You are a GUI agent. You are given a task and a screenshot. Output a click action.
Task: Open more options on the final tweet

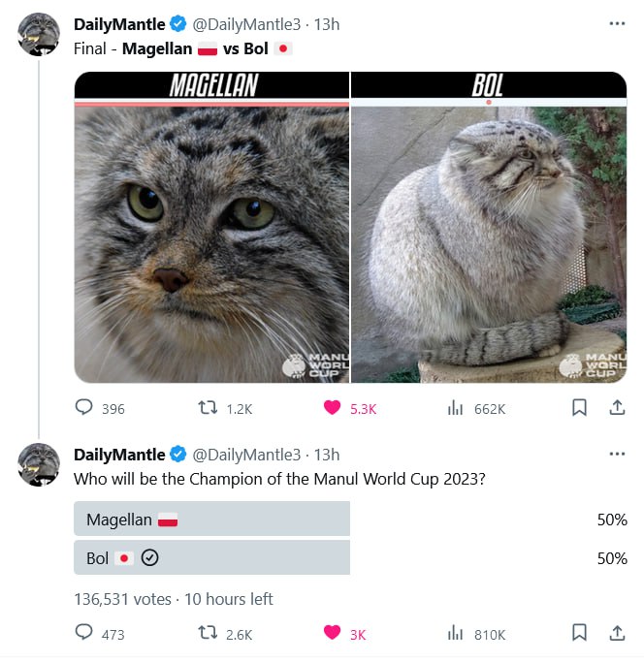(617, 23)
